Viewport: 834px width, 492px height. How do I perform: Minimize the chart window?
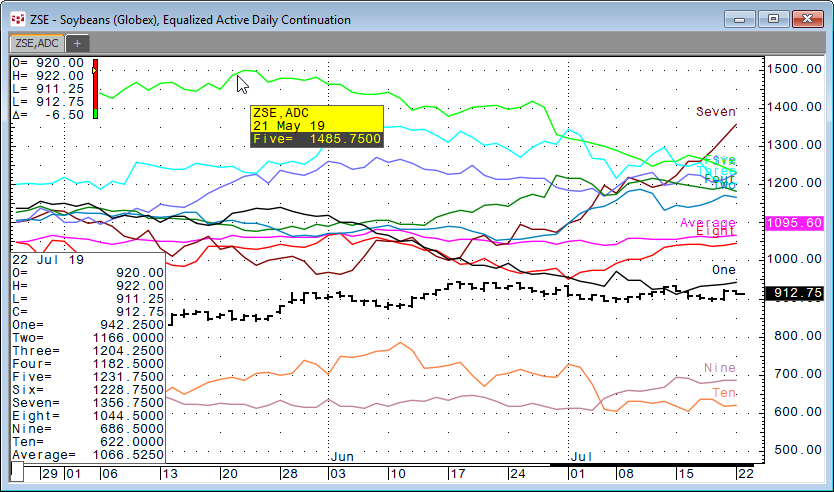[739, 18]
